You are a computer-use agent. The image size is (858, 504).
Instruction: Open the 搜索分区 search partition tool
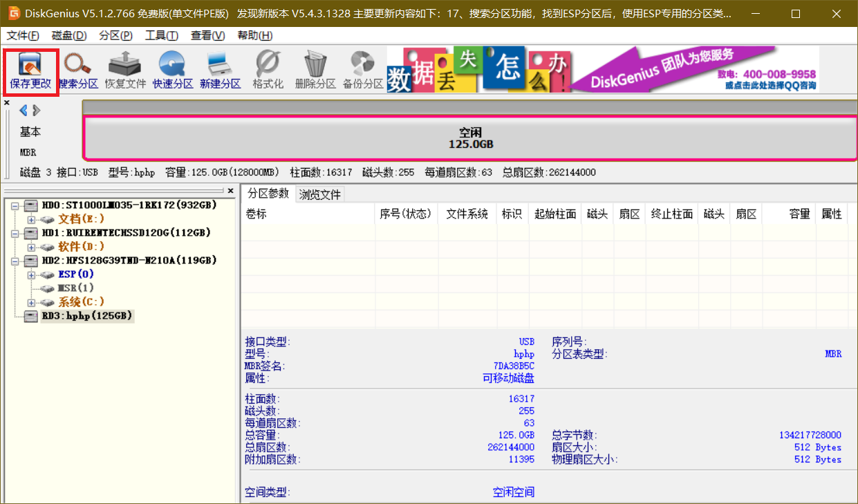coord(77,71)
